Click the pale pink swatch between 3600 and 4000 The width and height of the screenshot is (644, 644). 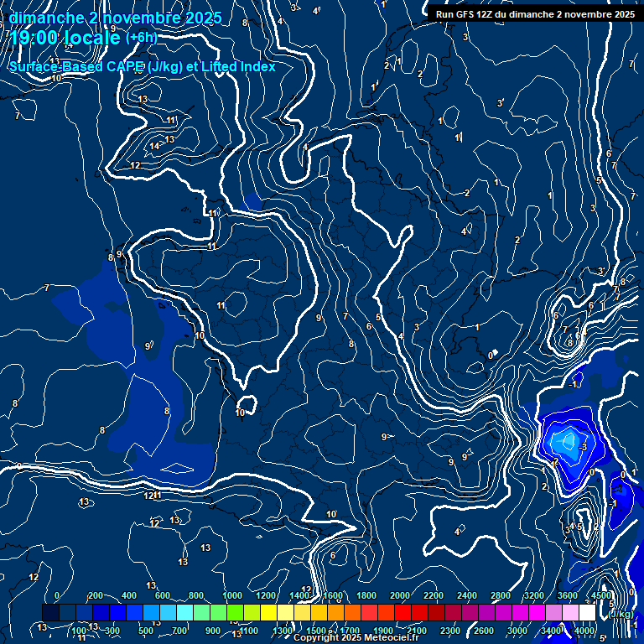(570, 612)
